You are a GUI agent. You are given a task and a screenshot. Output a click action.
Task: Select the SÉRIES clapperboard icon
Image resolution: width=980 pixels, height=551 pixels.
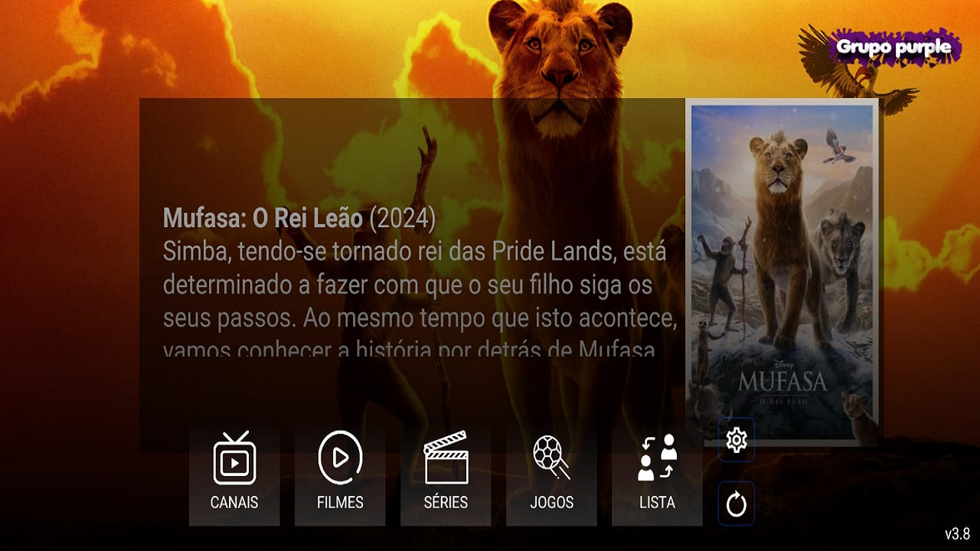tap(446, 458)
